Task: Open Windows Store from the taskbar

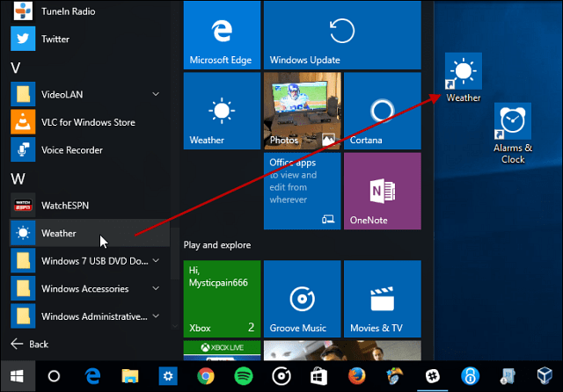Action: click(318, 376)
